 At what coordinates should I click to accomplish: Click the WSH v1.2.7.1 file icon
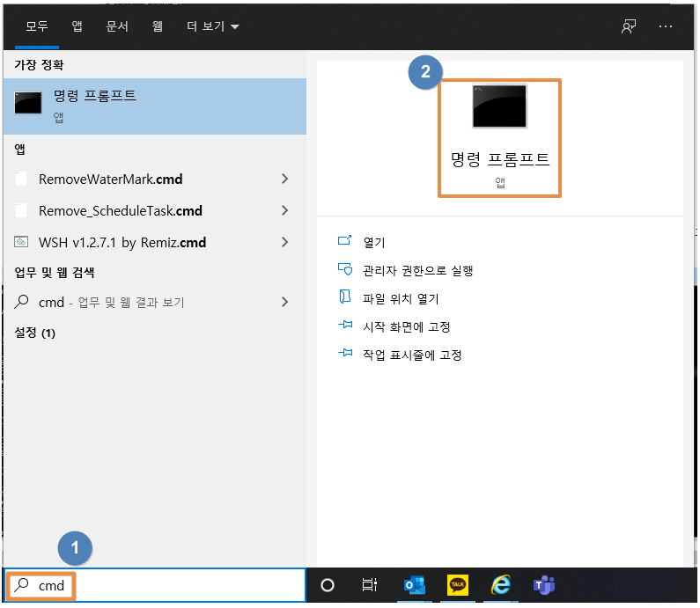pos(21,242)
